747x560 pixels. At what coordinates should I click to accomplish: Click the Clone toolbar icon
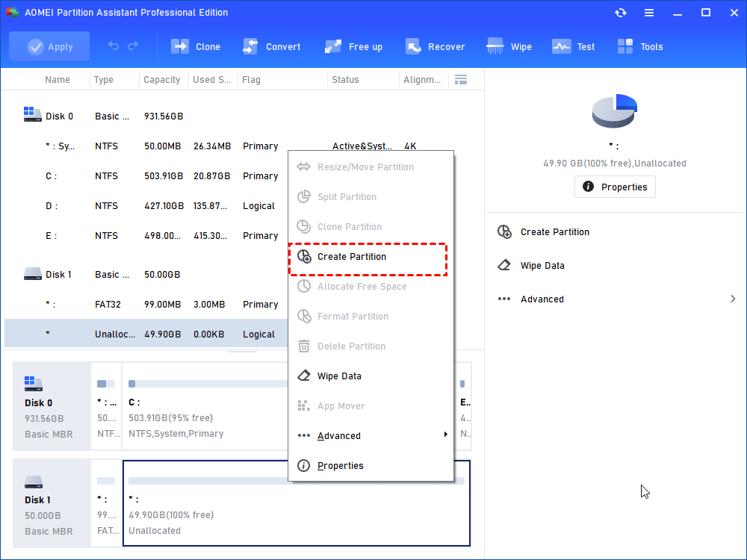tap(180, 46)
